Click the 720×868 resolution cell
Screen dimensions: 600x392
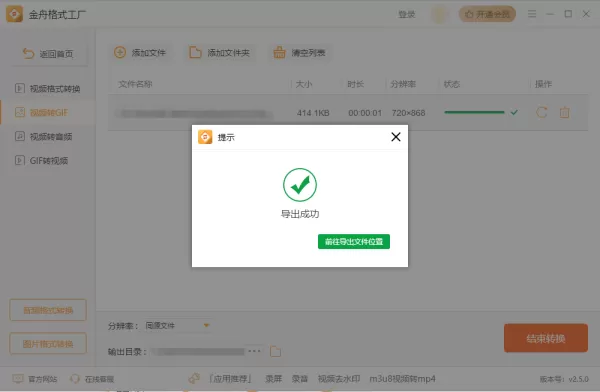408,113
